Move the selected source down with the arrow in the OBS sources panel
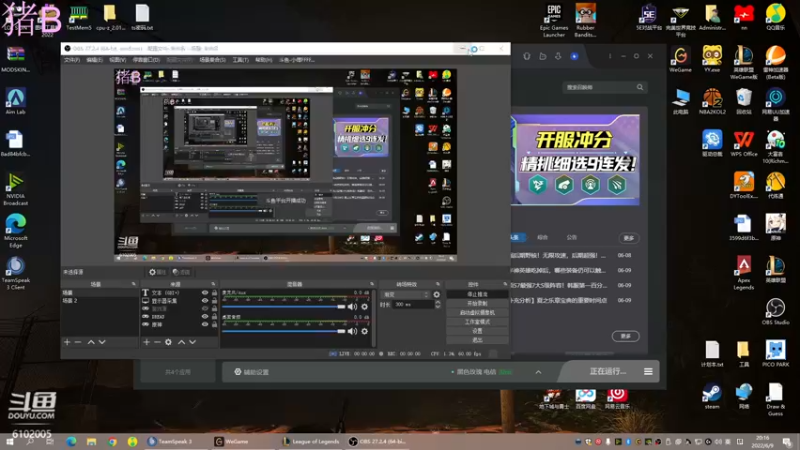Viewport: 800px width, 450px height. point(192,342)
